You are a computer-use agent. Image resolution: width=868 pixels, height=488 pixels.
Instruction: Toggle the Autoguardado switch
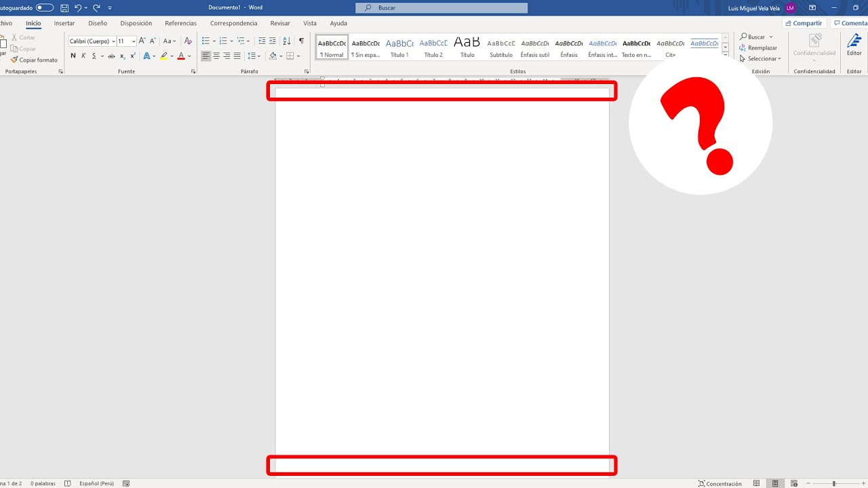click(x=45, y=7)
